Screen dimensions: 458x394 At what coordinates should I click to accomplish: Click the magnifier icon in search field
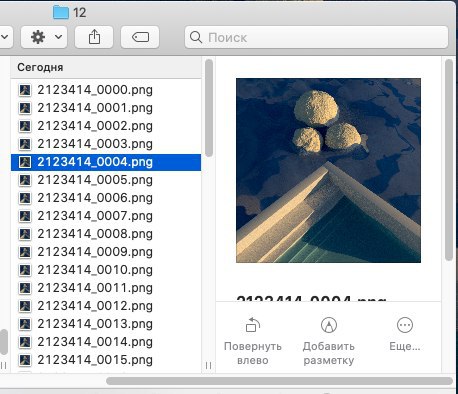tap(196, 37)
